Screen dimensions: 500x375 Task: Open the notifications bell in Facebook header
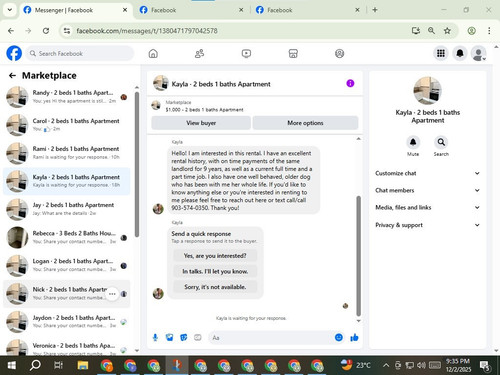click(x=460, y=53)
